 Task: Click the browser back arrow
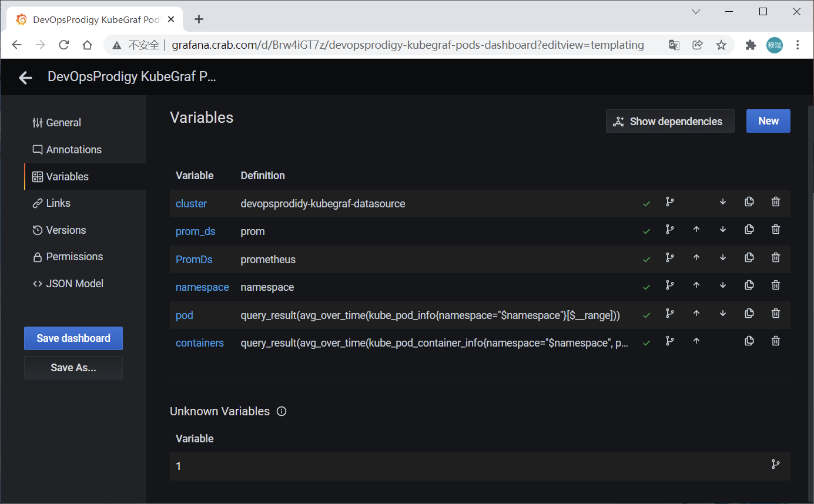point(17,45)
